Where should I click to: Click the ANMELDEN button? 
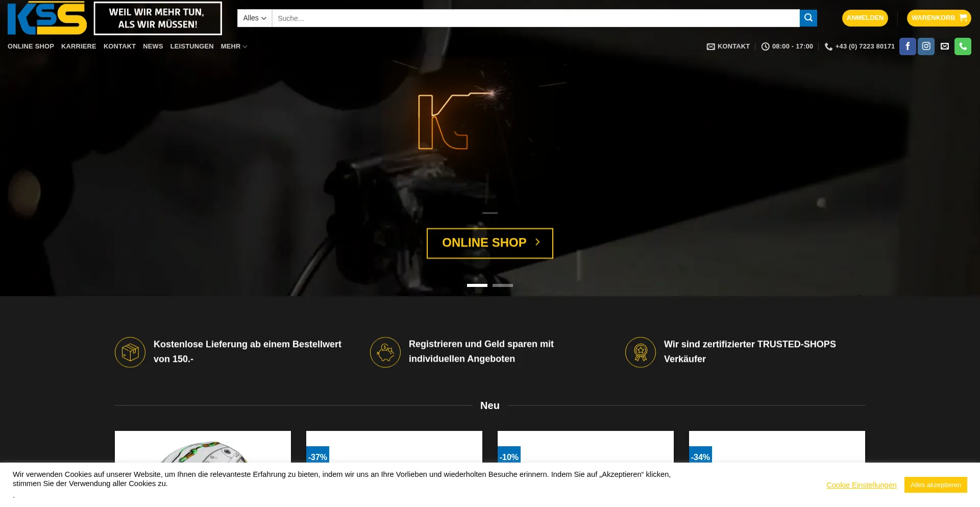coord(865,18)
